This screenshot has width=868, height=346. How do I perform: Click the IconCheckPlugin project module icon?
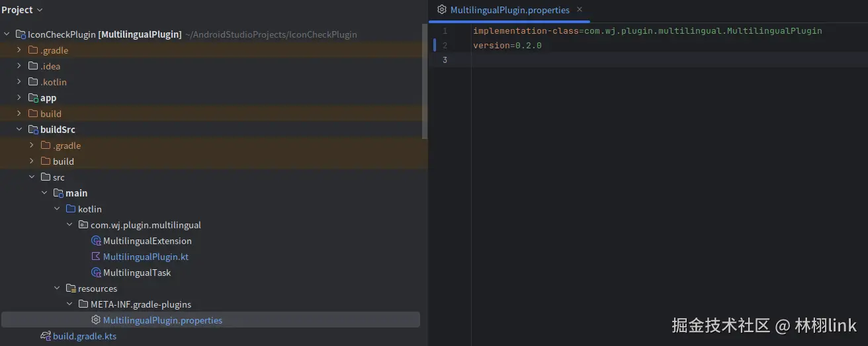pos(21,34)
